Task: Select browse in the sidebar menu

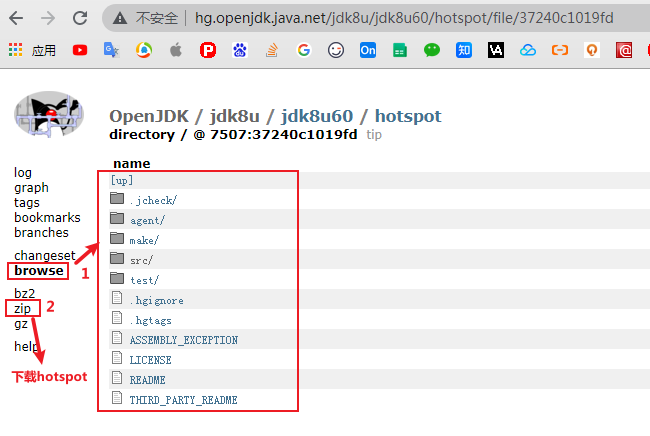Action: point(39,271)
